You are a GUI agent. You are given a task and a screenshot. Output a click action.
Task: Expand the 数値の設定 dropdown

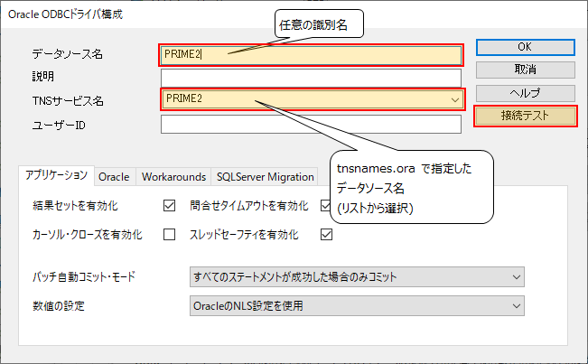click(357, 306)
